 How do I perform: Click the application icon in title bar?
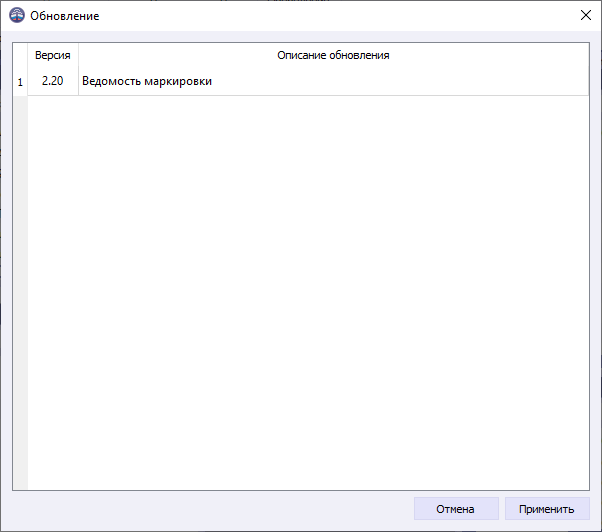click(17, 16)
